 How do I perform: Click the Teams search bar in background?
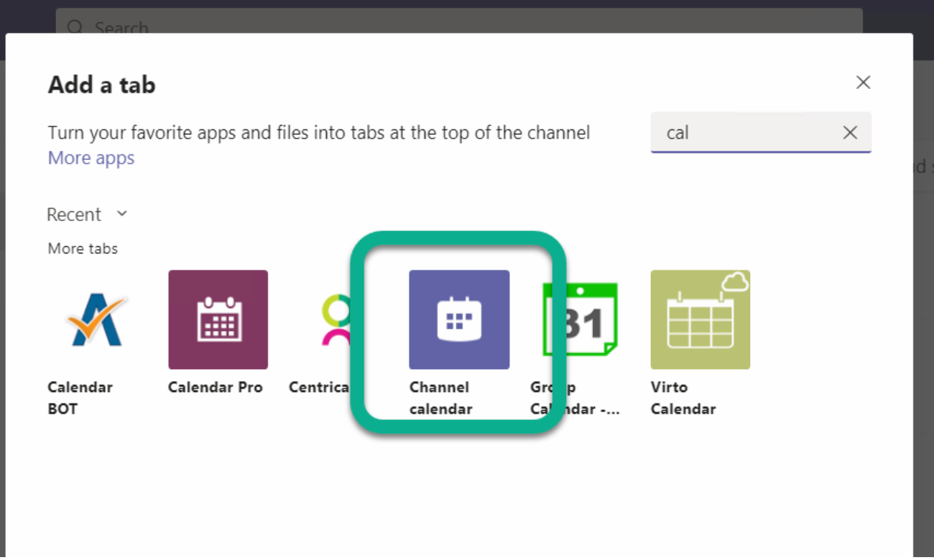[x=287, y=27]
